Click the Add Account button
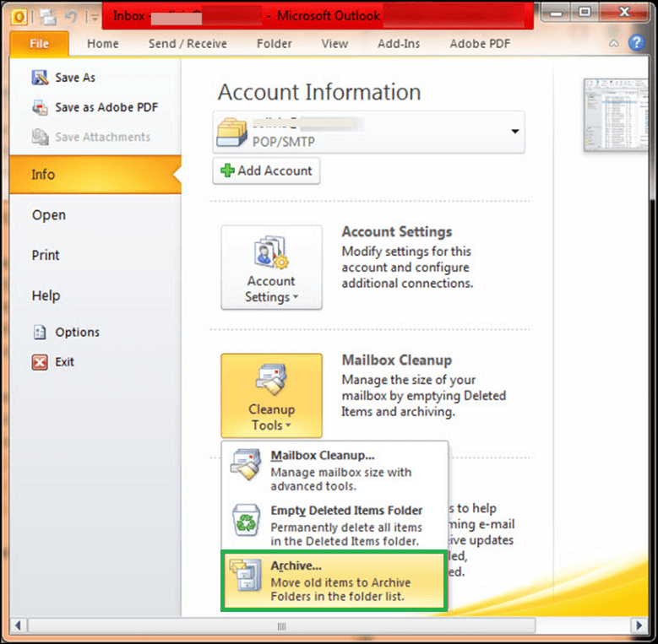Screen dimensions: 658x644 (x=266, y=170)
